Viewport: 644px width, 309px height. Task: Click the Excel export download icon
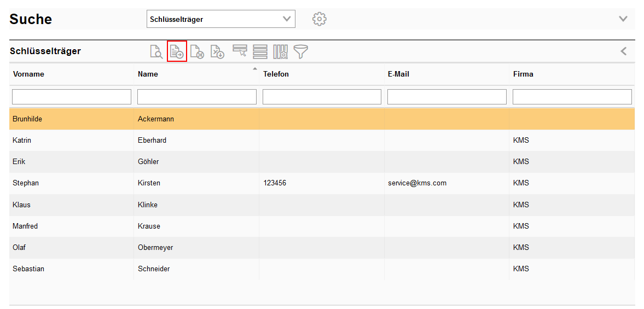click(217, 51)
